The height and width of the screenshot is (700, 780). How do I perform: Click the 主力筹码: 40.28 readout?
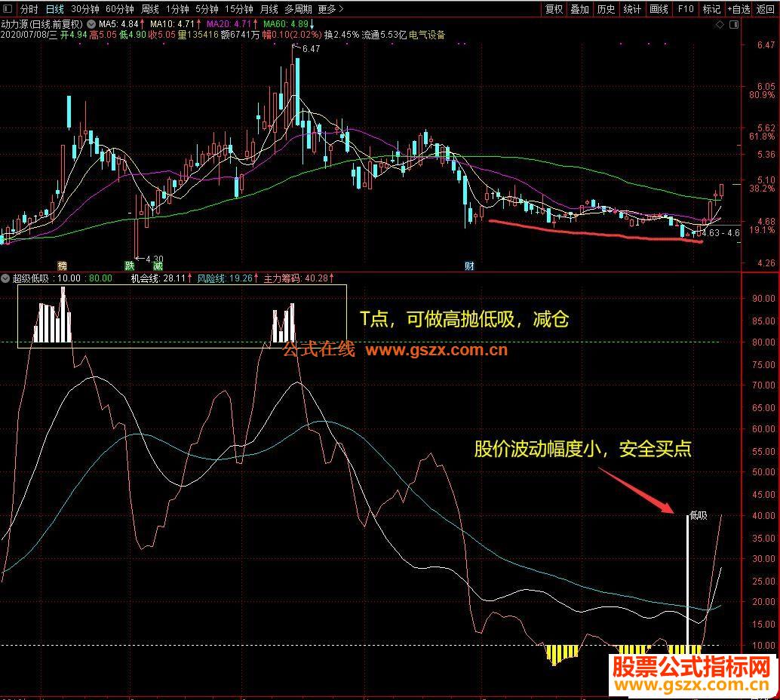[x=299, y=278]
